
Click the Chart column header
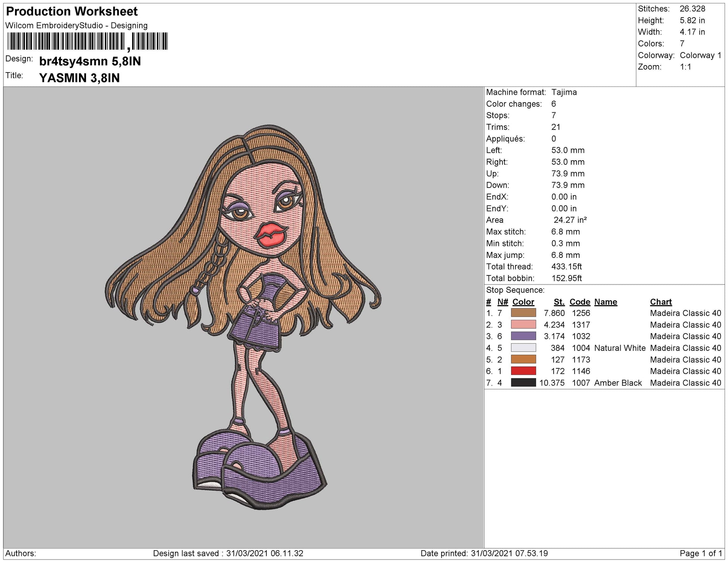(660, 302)
